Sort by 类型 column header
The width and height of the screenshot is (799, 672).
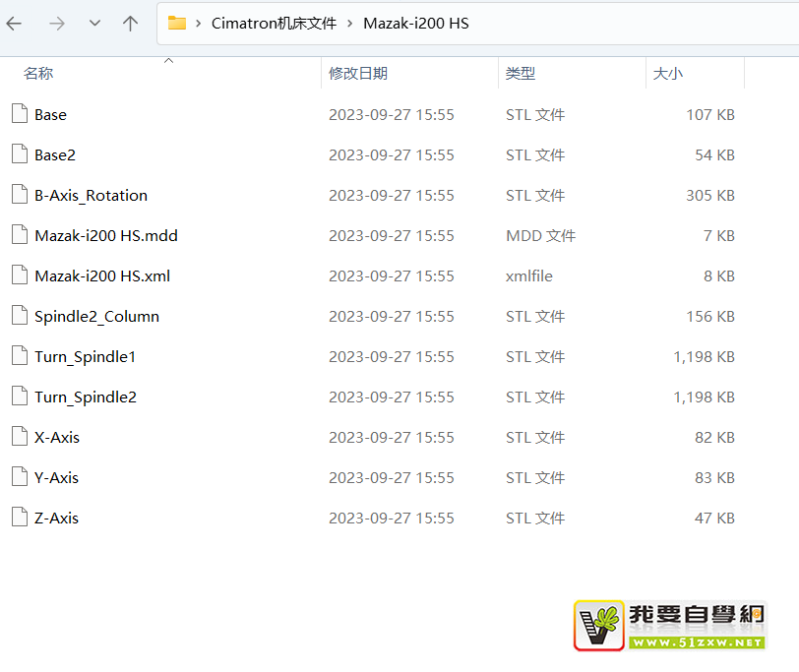[521, 74]
